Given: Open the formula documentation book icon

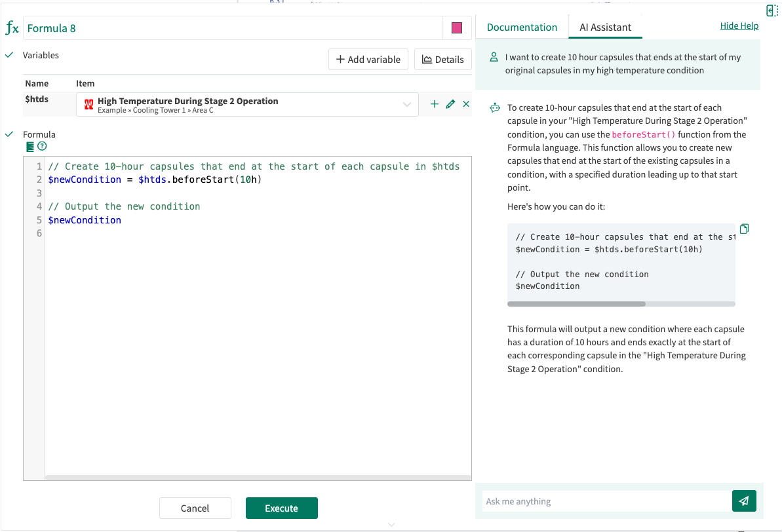Looking at the screenshot, I should [x=30, y=147].
